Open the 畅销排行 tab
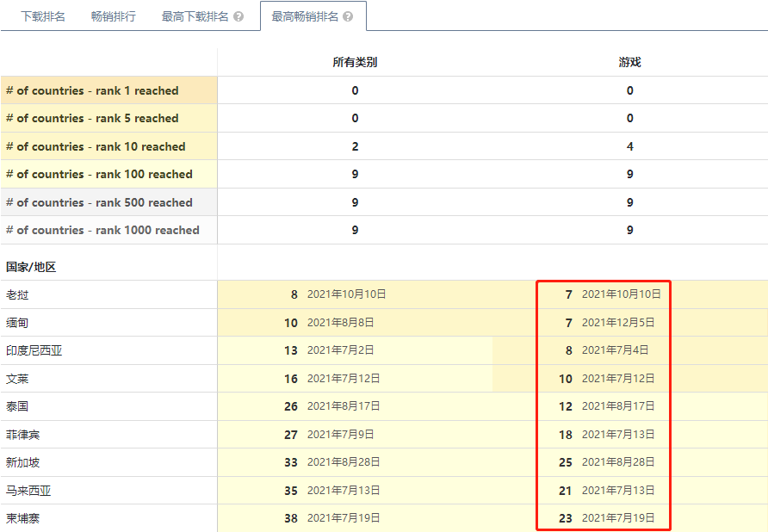The height and width of the screenshot is (532, 768). click(114, 16)
